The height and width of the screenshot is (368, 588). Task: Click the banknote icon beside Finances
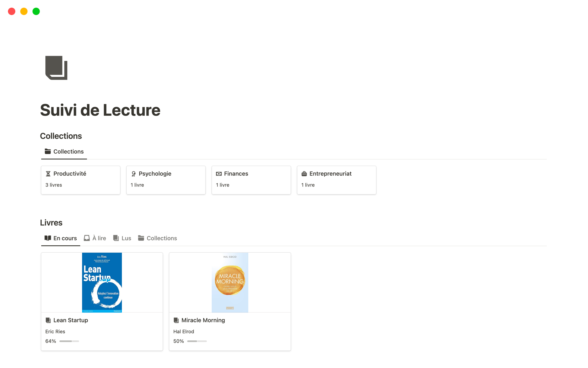219,174
